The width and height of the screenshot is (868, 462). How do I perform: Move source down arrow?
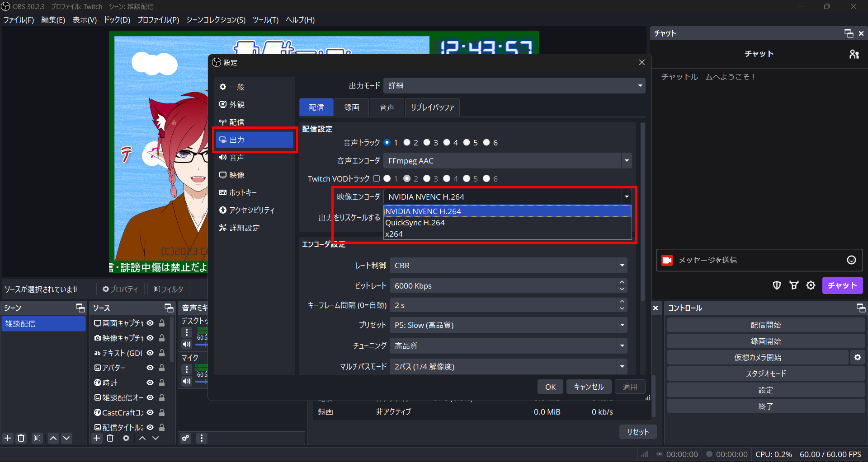156,438
